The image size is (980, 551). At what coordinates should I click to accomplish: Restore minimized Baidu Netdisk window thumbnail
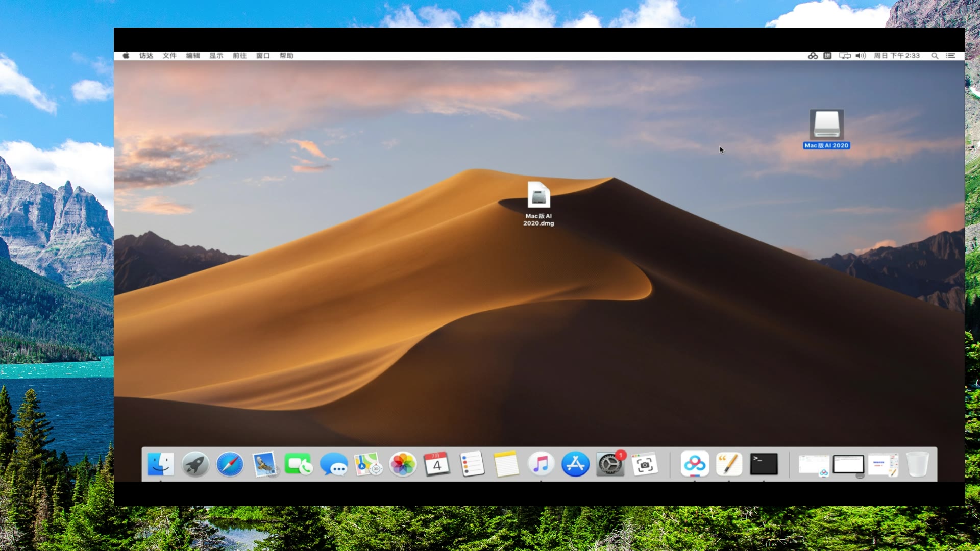(814, 465)
